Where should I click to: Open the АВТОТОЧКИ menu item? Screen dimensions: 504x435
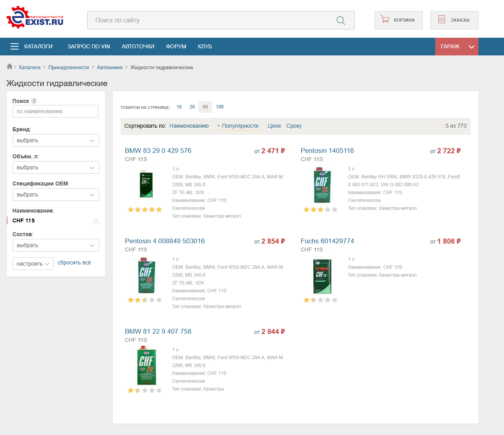[138, 46]
